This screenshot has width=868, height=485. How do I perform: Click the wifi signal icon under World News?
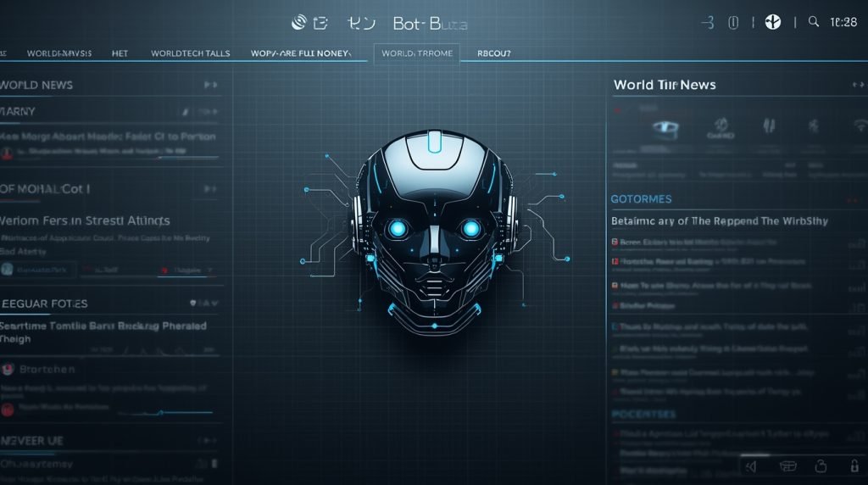(x=860, y=126)
